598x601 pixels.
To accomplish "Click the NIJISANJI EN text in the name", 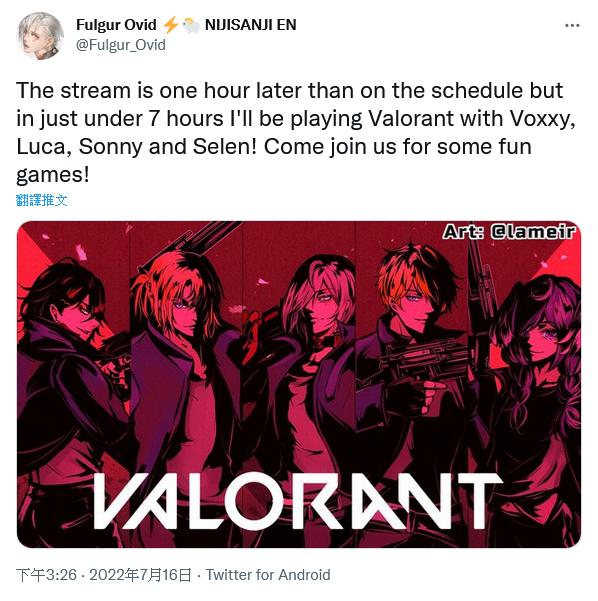I will (x=251, y=25).
